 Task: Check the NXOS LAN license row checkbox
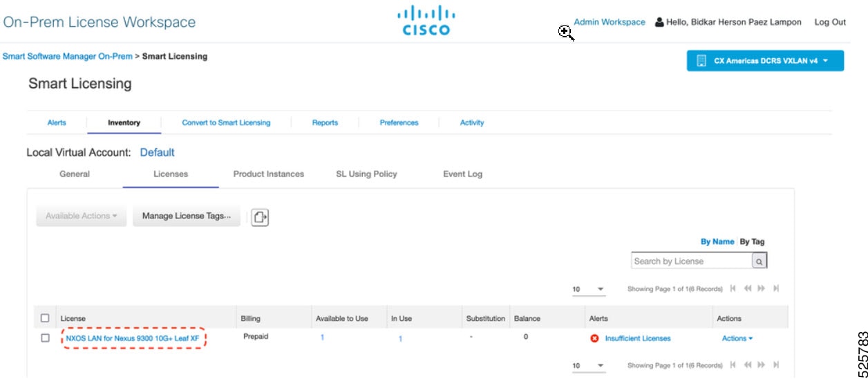pos(45,338)
